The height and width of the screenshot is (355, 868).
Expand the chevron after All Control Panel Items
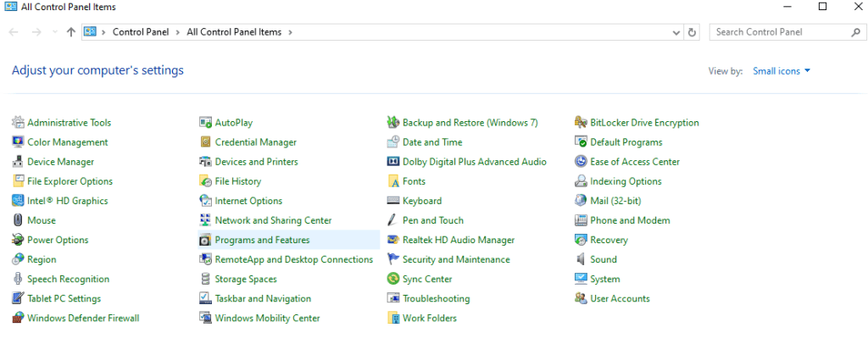pos(290,32)
